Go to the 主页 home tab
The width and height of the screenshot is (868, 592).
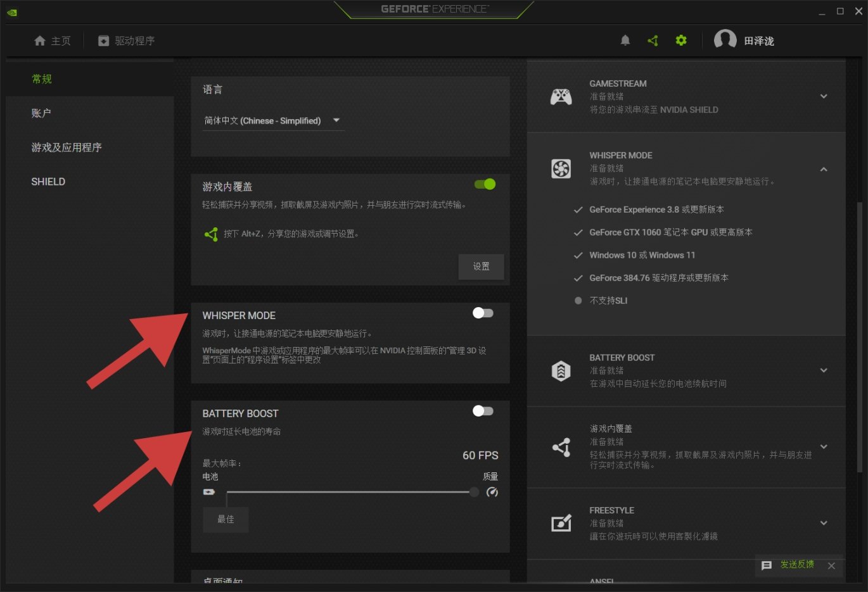point(52,41)
